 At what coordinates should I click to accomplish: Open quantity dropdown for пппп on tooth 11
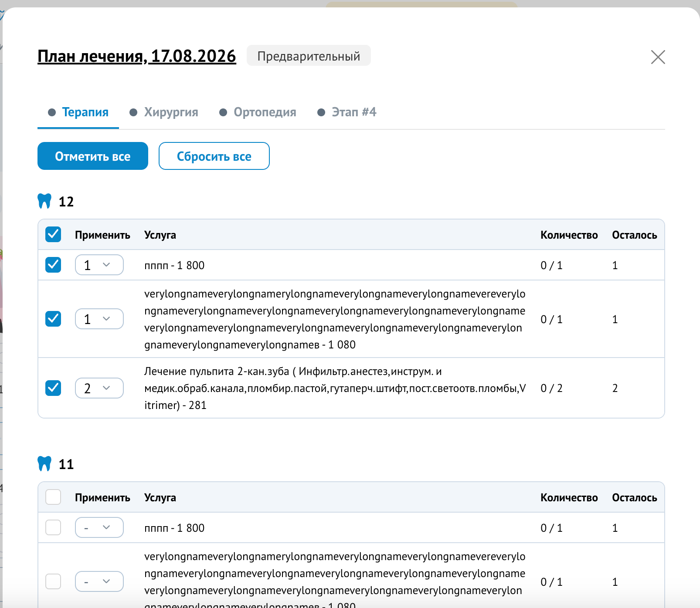99,527
